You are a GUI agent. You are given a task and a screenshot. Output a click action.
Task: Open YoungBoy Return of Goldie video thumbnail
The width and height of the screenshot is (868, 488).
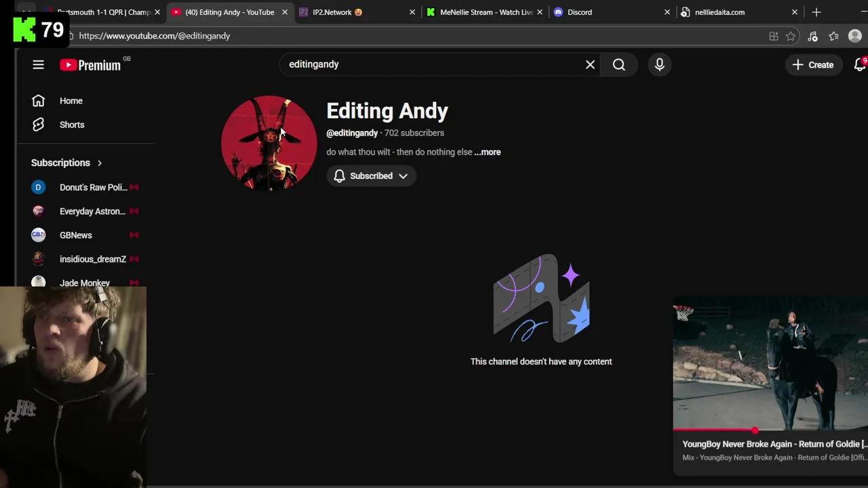pyautogui.click(x=770, y=365)
